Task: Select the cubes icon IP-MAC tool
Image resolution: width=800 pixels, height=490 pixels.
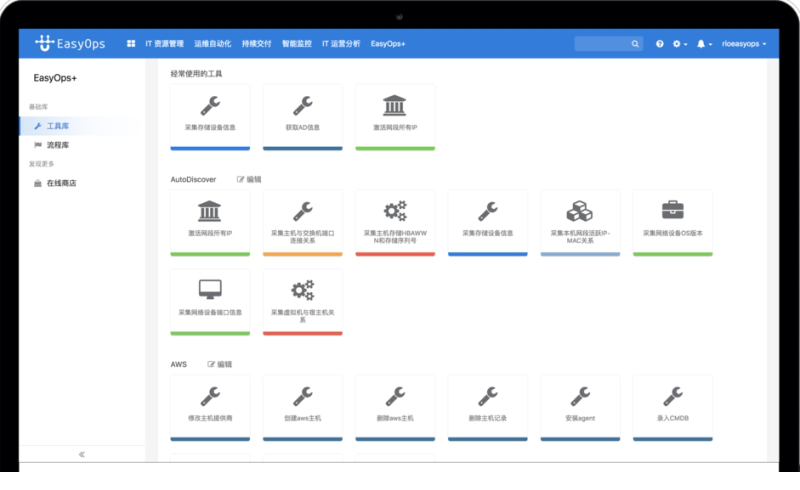Action: coord(580,223)
